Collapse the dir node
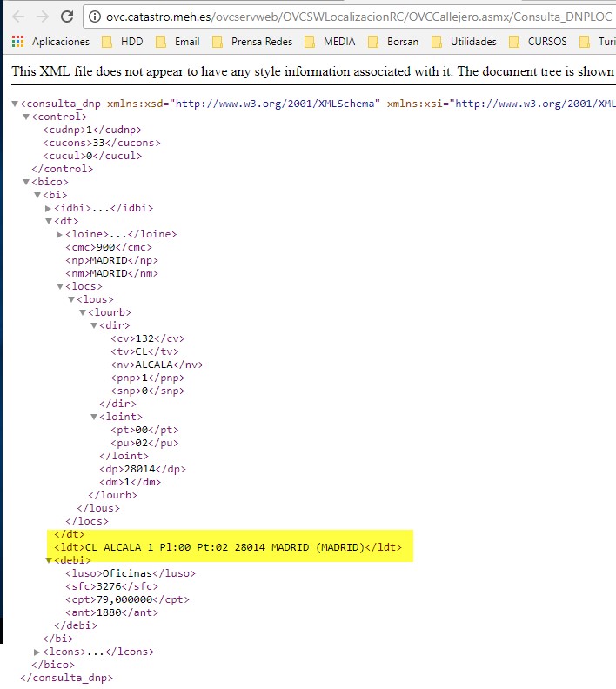This screenshot has width=616, height=689. pyautogui.click(x=94, y=325)
